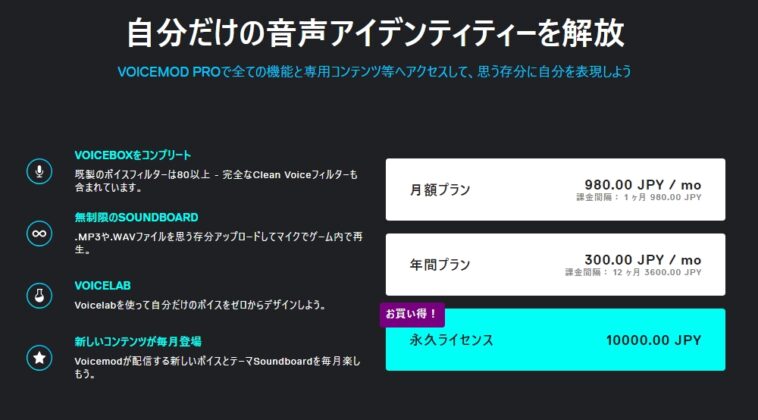Image resolution: width=758 pixels, height=420 pixels.
Task: Click the purple お買い得！ badge
Action: tap(412, 314)
